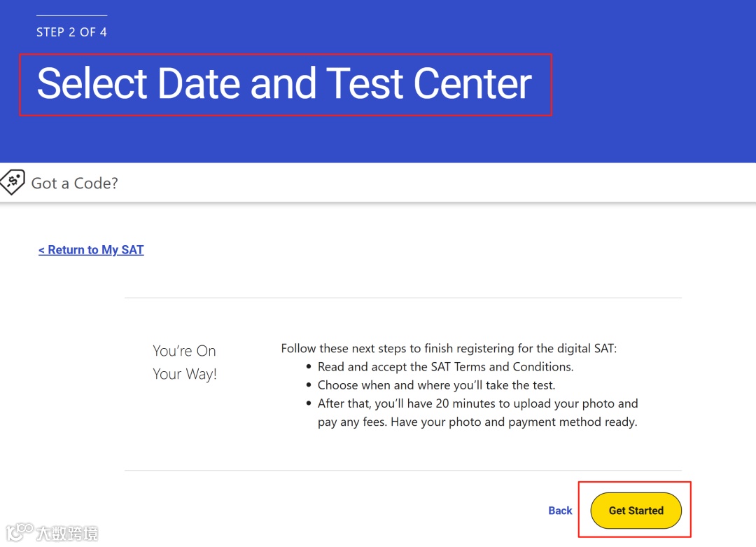756x547 pixels.
Task: Click the You're On Your Way! heading
Action: (185, 362)
